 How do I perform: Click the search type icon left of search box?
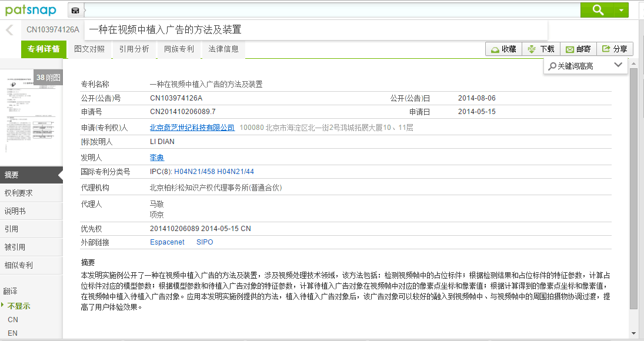75,10
